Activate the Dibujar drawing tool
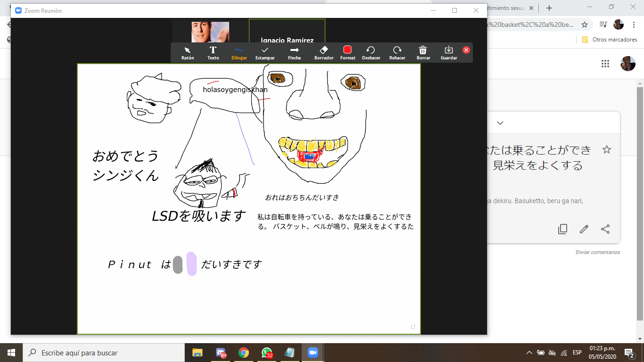This screenshot has height=362, width=644. pyautogui.click(x=239, y=52)
